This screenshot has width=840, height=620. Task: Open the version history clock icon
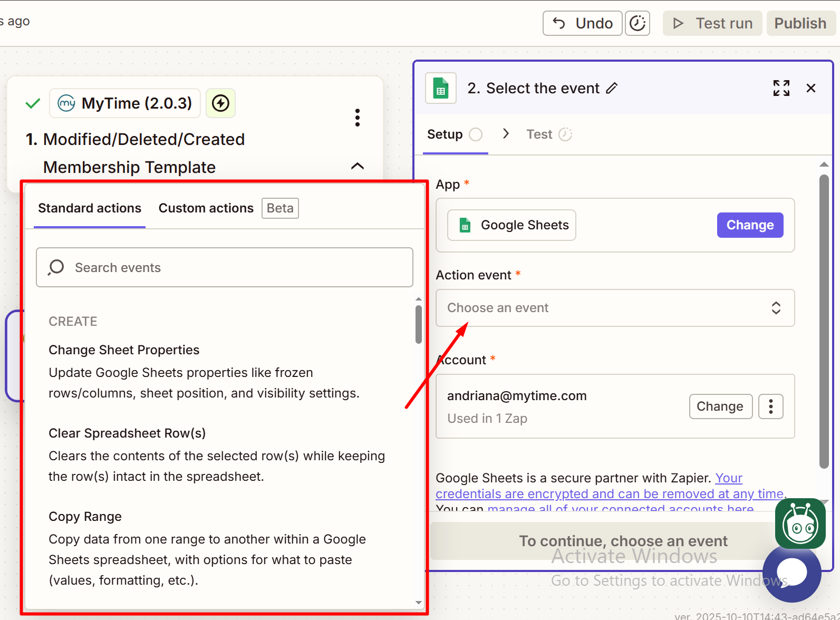tap(638, 23)
